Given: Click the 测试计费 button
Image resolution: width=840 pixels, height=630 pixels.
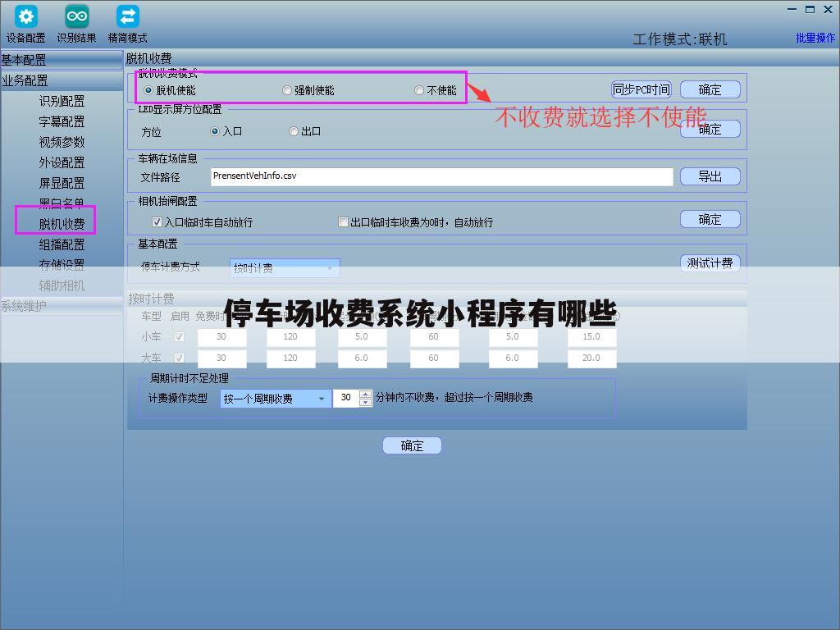Looking at the screenshot, I should tap(710, 262).
